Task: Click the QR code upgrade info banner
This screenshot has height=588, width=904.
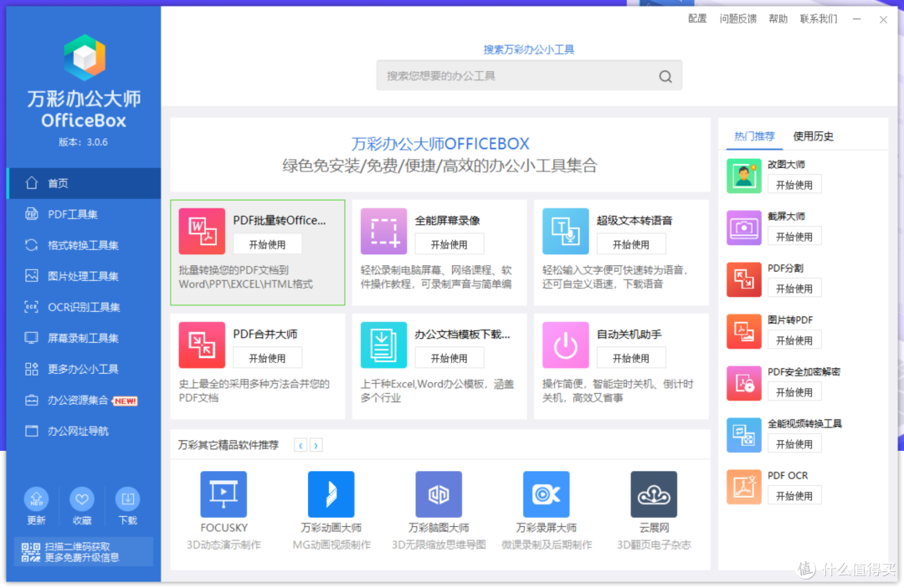Action: [x=84, y=552]
